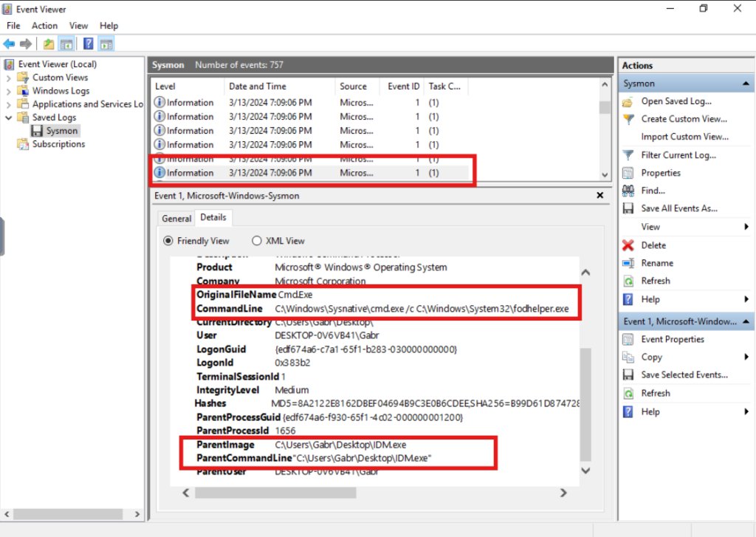Expand the Custom Views tree node
The width and height of the screenshot is (756, 537).
click(8, 78)
